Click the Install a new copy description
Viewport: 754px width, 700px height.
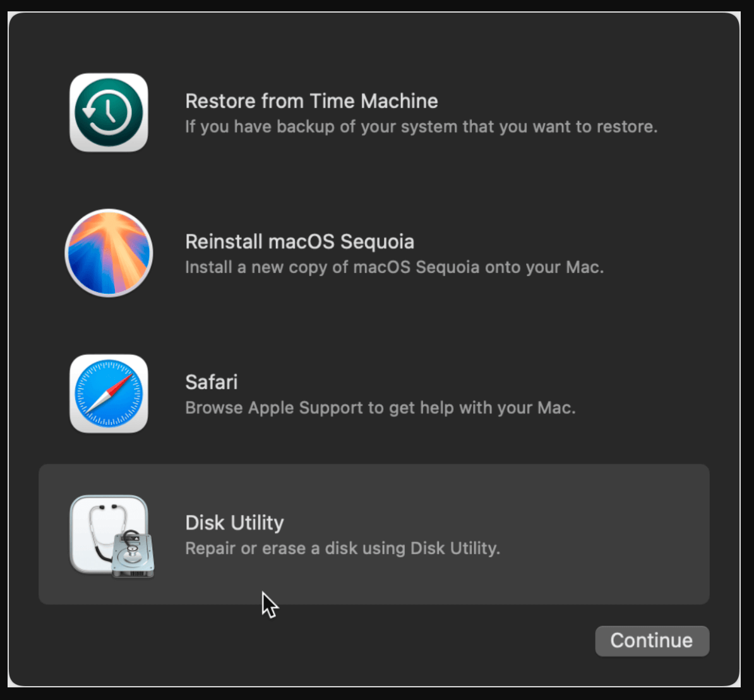[x=394, y=267]
